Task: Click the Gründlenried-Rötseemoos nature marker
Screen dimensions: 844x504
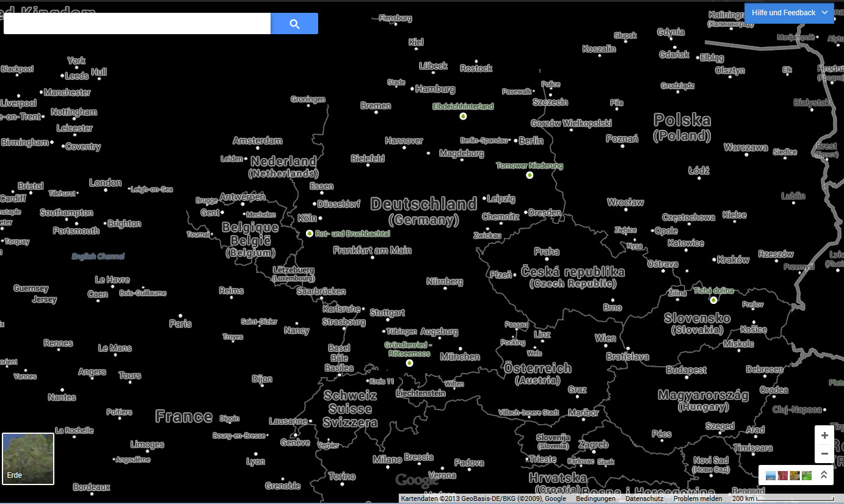Action: (409, 363)
